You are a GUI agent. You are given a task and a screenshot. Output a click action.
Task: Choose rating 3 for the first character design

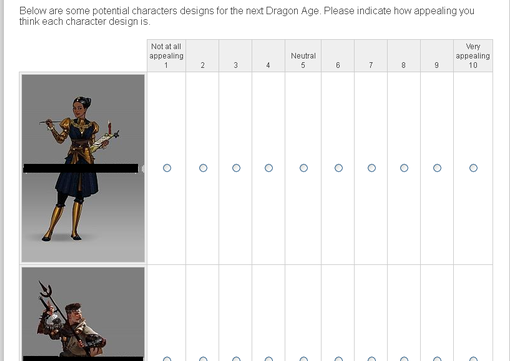236,168
